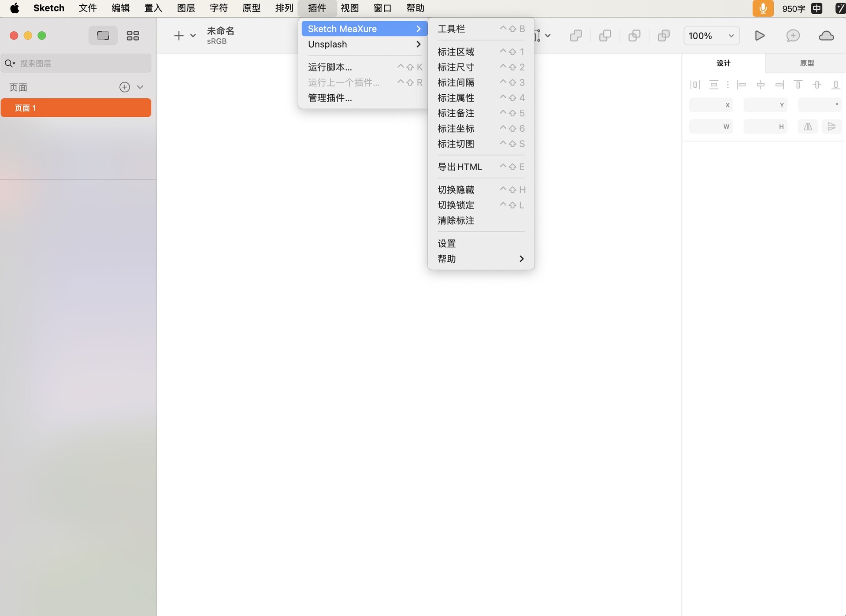The width and height of the screenshot is (846, 616).
Task: Switch to the 设计 inspector tab
Action: [x=724, y=63]
